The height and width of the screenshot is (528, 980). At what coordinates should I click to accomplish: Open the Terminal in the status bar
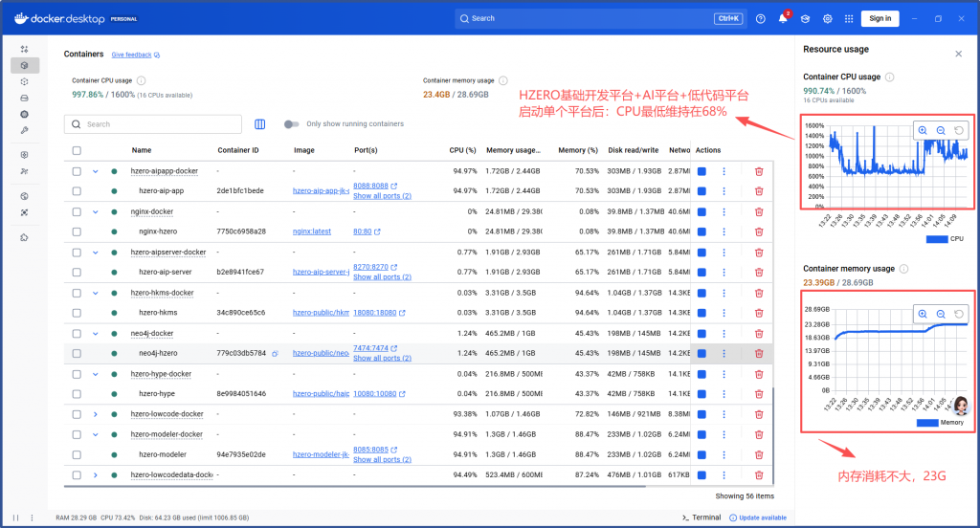pos(701,517)
